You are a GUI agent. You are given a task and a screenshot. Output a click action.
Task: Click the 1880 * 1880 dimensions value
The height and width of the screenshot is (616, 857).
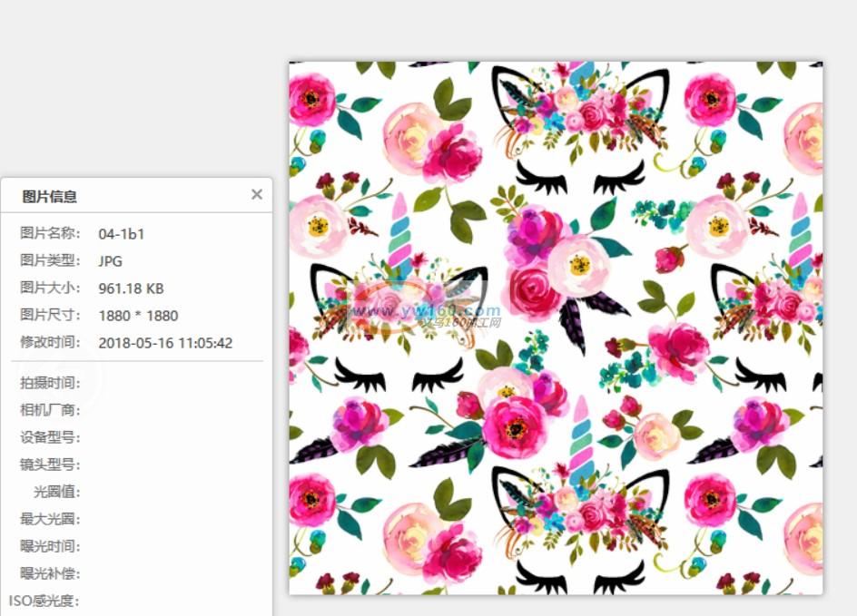(138, 316)
